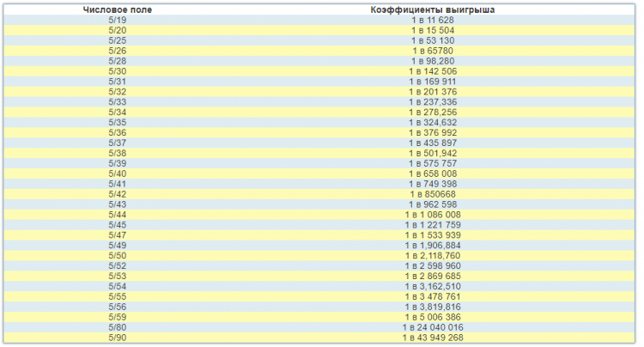Image resolution: width=644 pixels, height=347 pixels.
Task: Select the value '1 в 324,632'
Action: coord(433,123)
